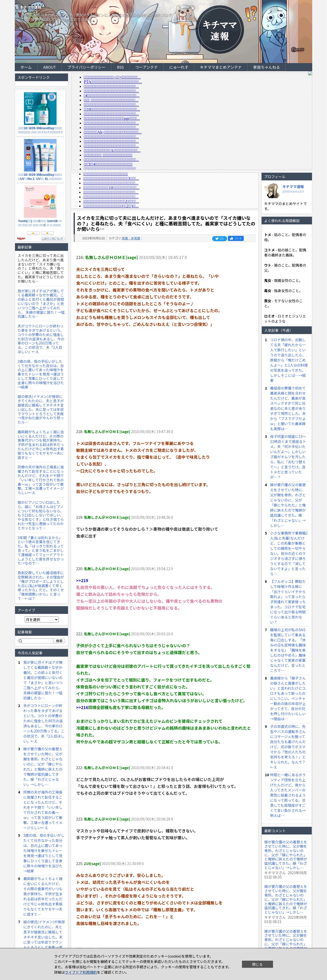Open the RSS navigation menu item

click(120, 67)
